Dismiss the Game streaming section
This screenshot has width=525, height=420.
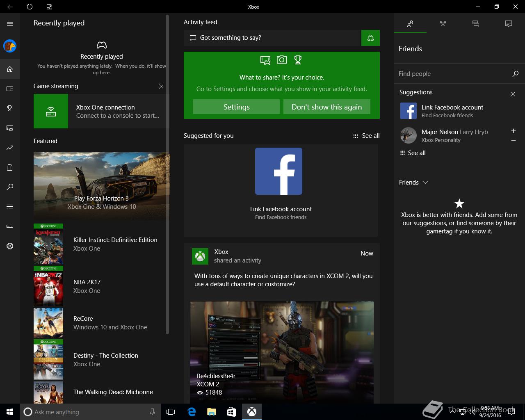161,87
